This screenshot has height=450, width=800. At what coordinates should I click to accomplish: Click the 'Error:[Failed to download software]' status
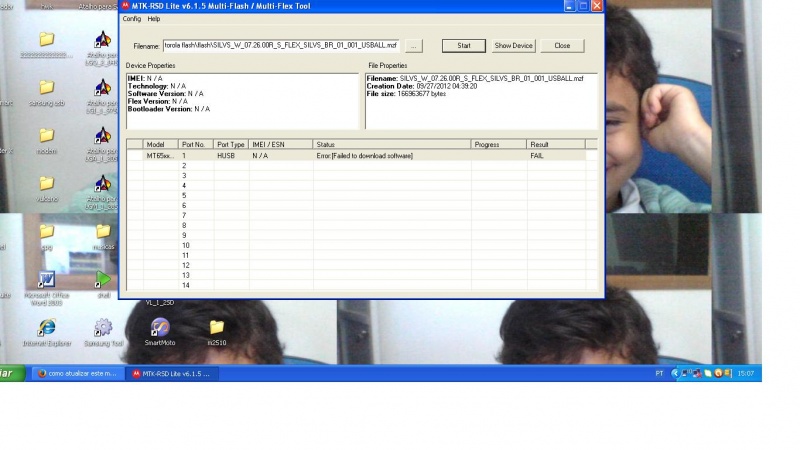pos(365,156)
